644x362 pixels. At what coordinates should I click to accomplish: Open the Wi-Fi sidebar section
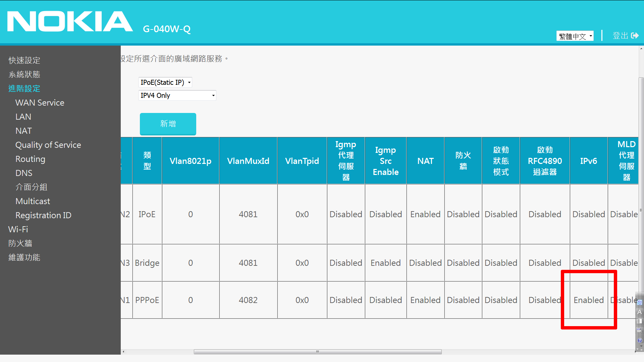click(x=18, y=229)
